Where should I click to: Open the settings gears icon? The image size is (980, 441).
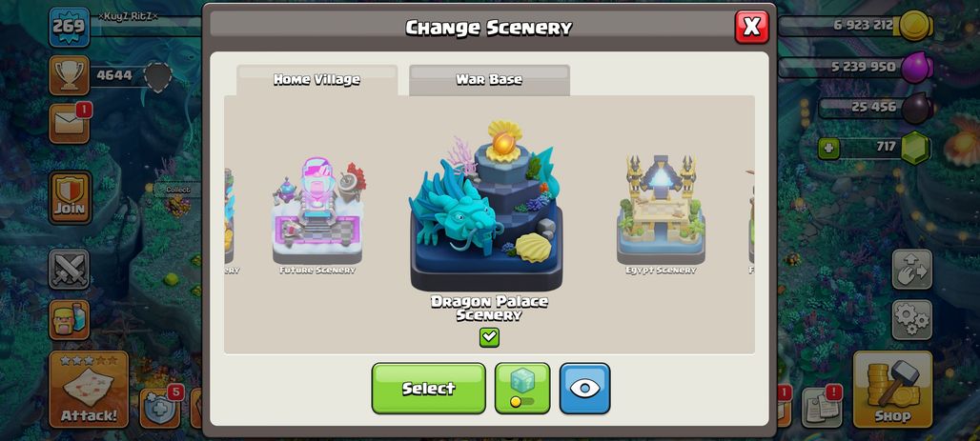click(x=912, y=320)
